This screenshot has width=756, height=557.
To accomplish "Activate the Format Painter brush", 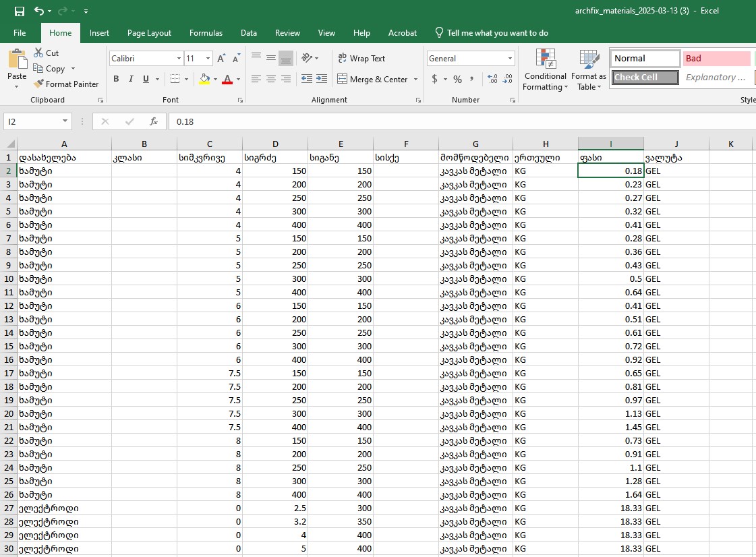I will [66, 84].
